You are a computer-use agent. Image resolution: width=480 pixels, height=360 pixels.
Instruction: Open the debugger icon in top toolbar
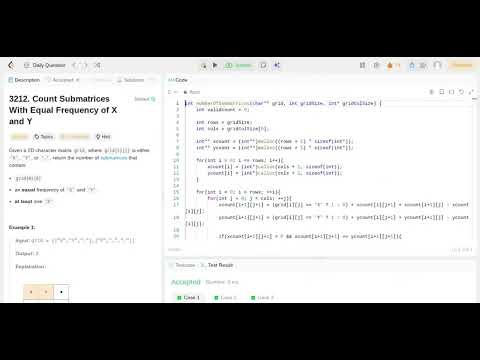203,66
